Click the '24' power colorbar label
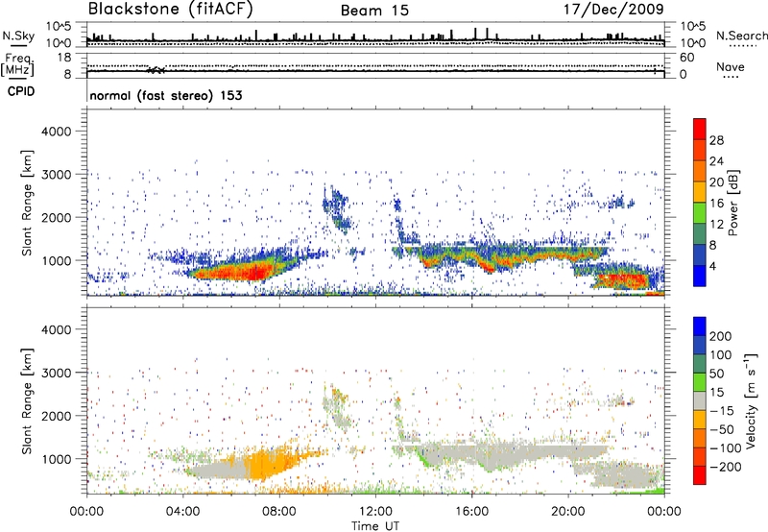The width and height of the screenshot is (768, 532). coord(716,161)
